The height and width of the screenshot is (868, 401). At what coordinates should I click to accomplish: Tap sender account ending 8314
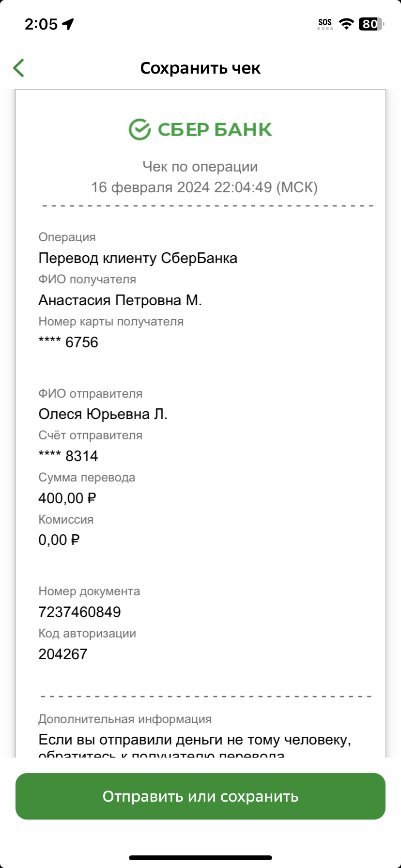(x=68, y=456)
